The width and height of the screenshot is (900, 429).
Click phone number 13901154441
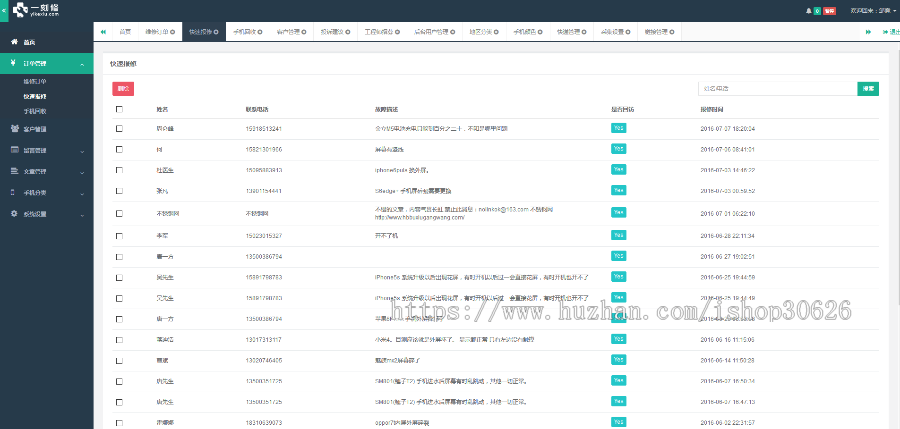[x=263, y=191]
